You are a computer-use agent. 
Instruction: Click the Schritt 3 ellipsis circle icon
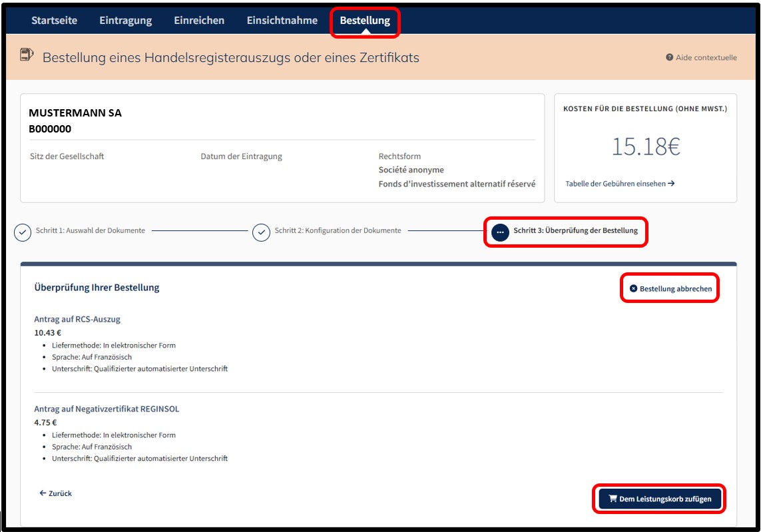click(x=500, y=232)
